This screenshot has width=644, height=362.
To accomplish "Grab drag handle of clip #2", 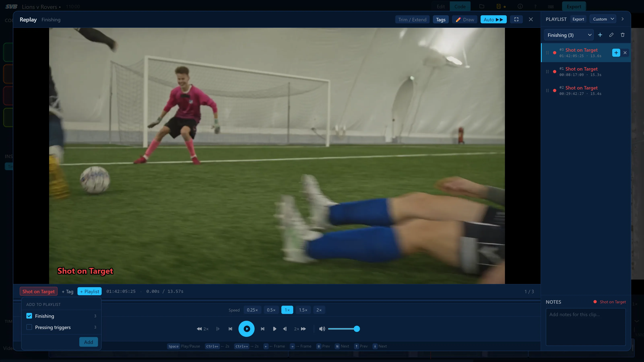I will coord(547,91).
